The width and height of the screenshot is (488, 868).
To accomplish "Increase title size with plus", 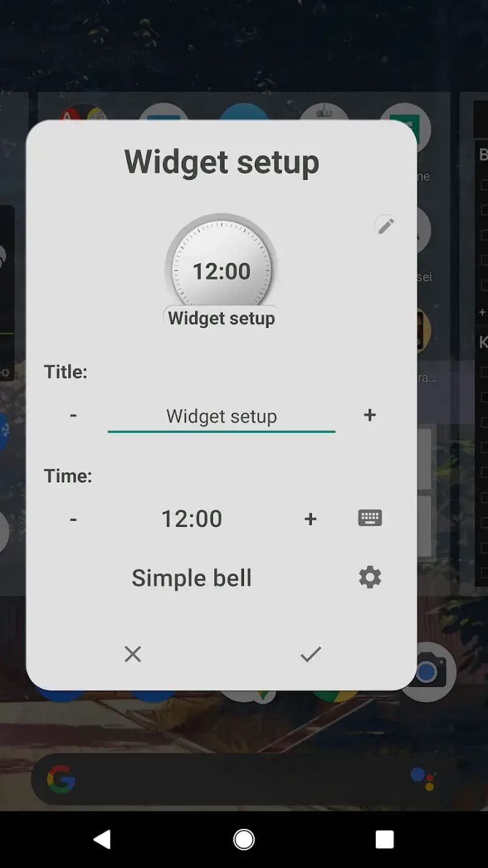I will tap(370, 415).
